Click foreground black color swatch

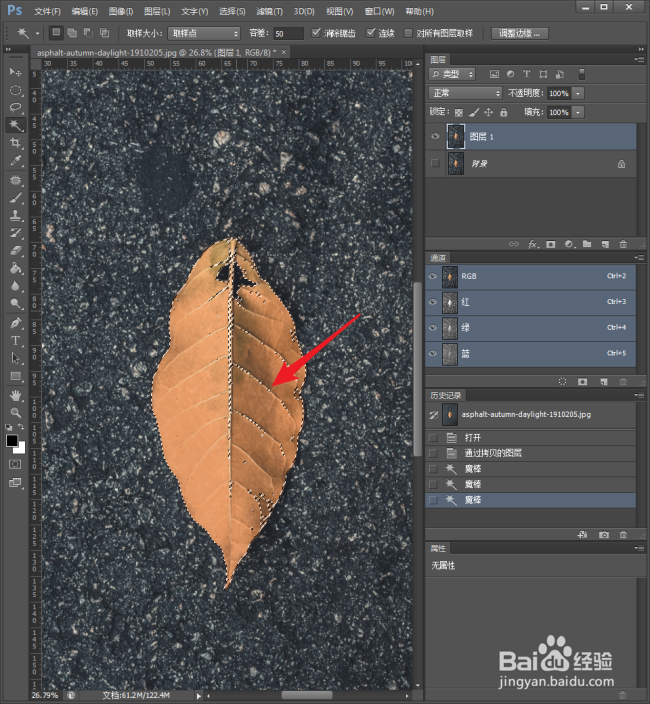pyautogui.click(x=12, y=441)
